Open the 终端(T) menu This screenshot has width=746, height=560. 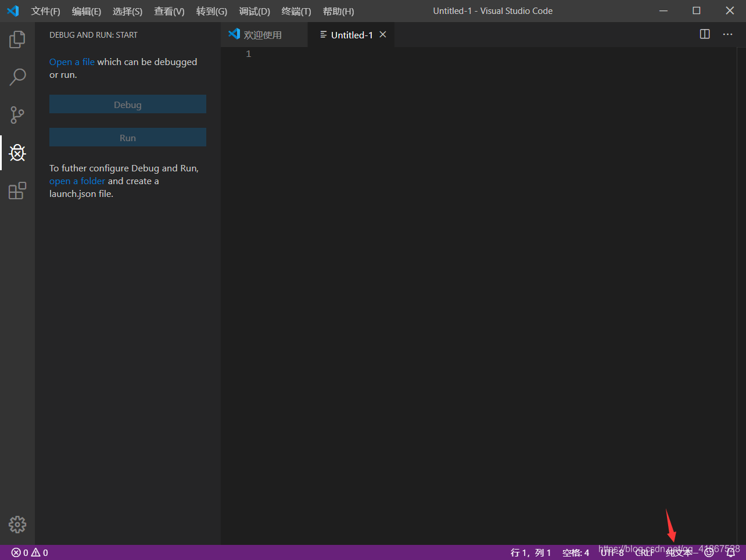pyautogui.click(x=296, y=11)
